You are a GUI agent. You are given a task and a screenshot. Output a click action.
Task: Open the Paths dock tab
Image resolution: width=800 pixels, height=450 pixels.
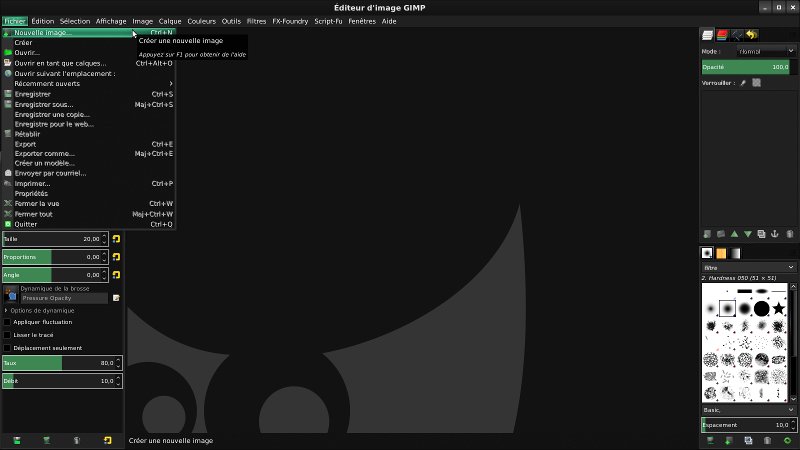[x=737, y=35]
